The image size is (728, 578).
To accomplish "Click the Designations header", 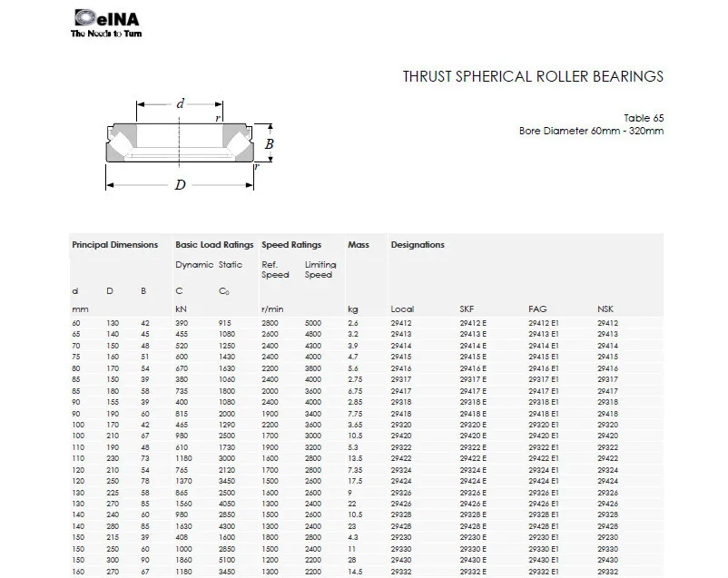I will click(x=418, y=245).
